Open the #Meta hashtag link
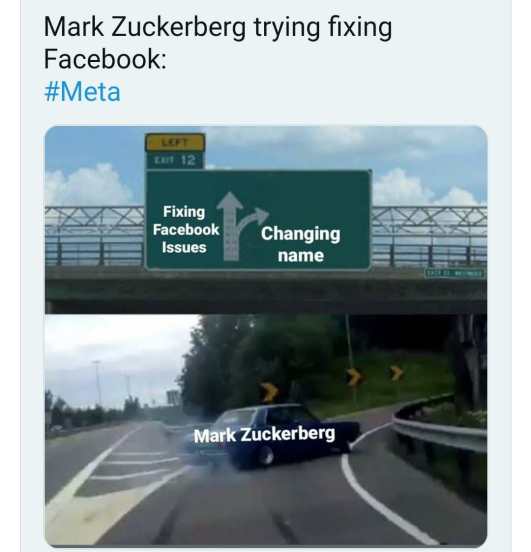The image size is (531, 552). [82, 92]
